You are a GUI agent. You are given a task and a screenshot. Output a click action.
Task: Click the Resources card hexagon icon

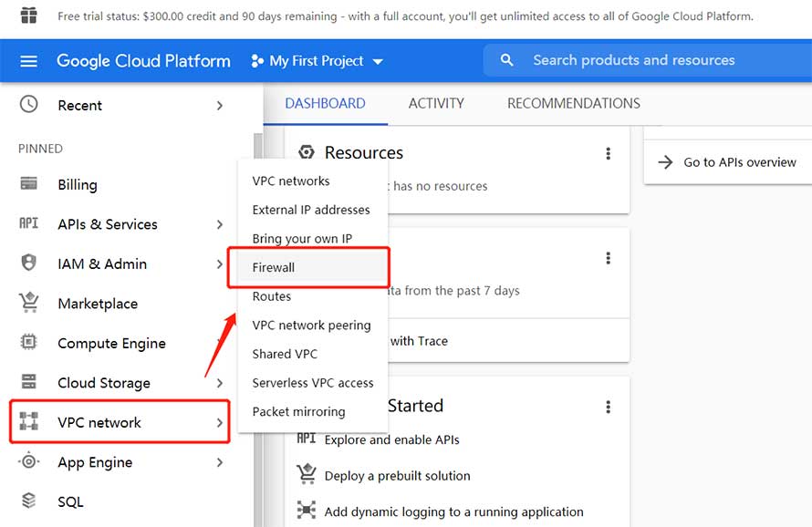307,152
